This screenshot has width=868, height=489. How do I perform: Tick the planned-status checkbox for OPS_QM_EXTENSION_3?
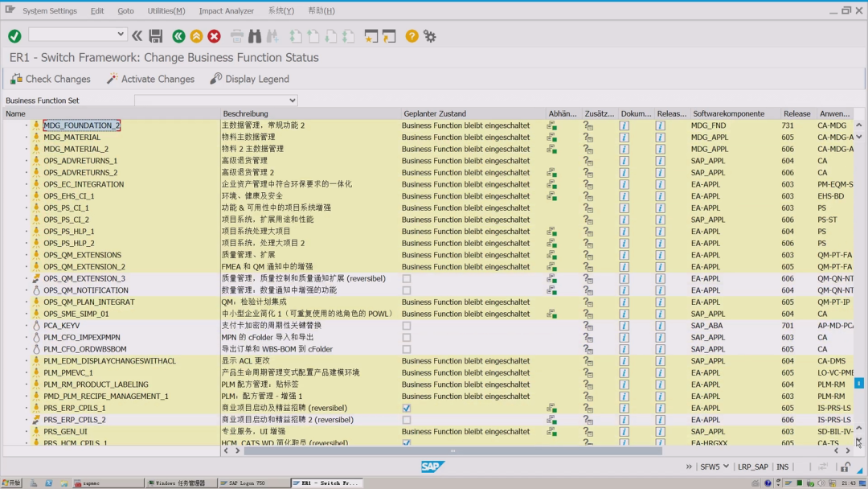click(407, 278)
